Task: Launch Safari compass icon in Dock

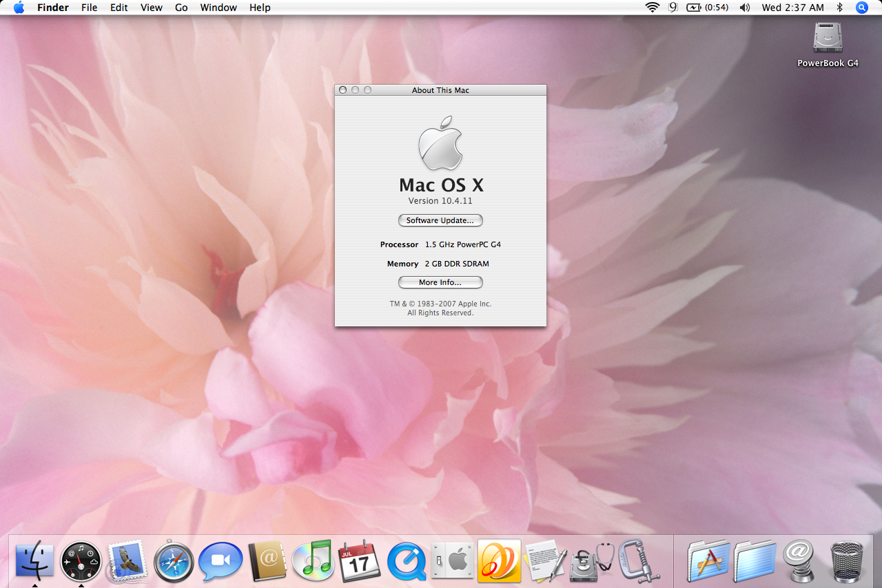Action: (x=173, y=562)
